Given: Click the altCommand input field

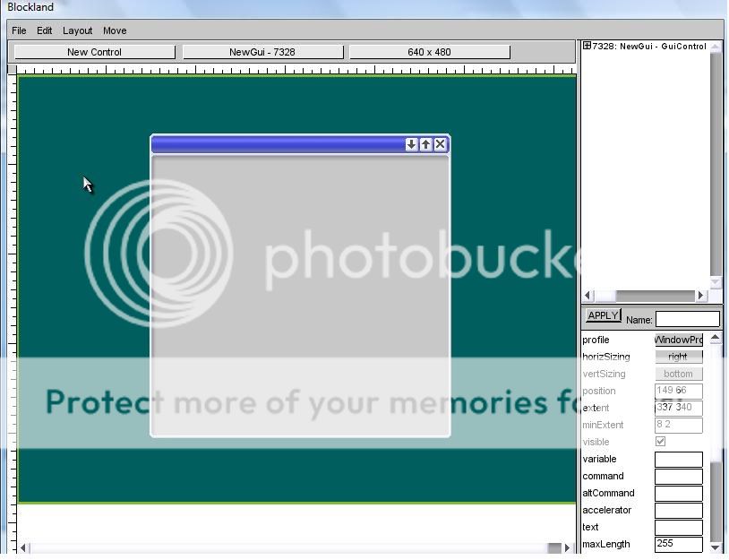Looking at the screenshot, I should 678,494.
